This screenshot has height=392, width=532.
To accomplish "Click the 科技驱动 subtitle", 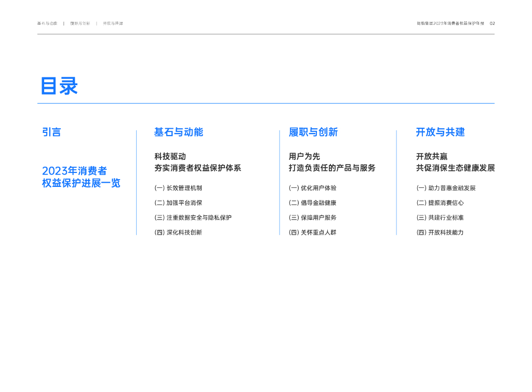I will pos(170,156).
